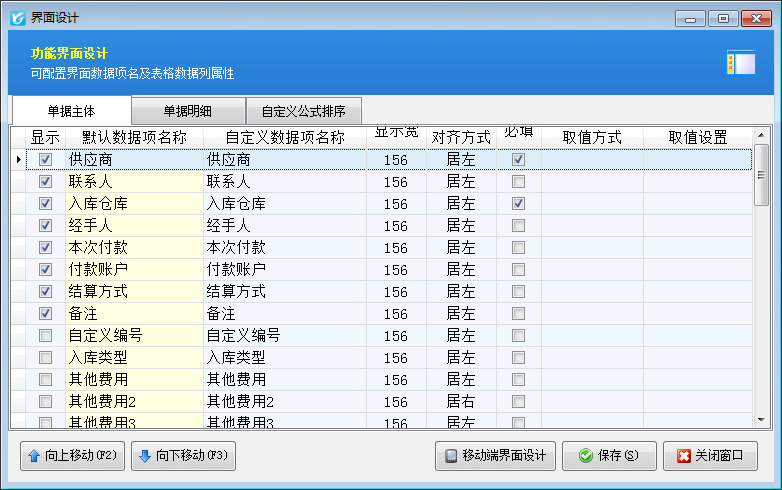Open the mobile UI design (移动端界面设计) button
Image resolution: width=782 pixels, height=490 pixels.
[496, 456]
